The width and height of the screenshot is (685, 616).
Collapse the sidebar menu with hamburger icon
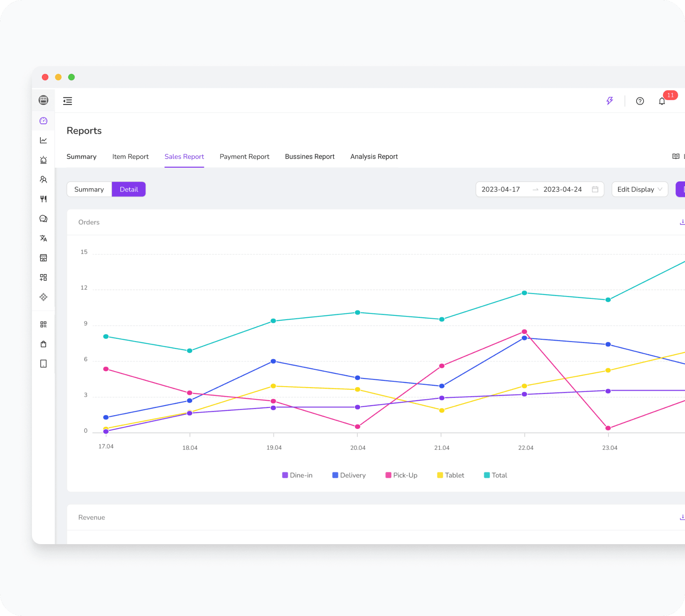coord(67,101)
